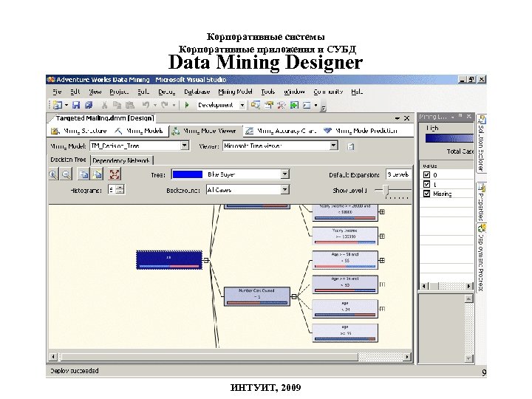Switch to the Dependency Network tab
Viewport: 532px width, 399px height.
click(x=121, y=160)
